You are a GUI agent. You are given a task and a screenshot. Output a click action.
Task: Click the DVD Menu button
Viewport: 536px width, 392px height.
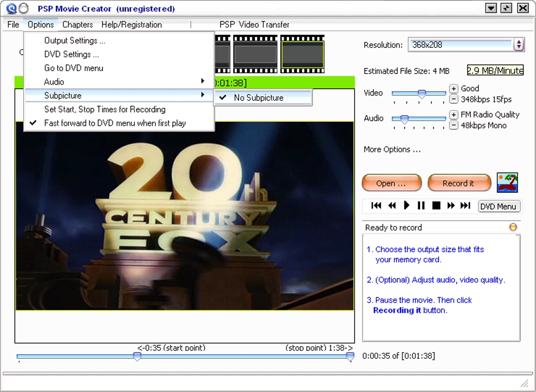(499, 206)
